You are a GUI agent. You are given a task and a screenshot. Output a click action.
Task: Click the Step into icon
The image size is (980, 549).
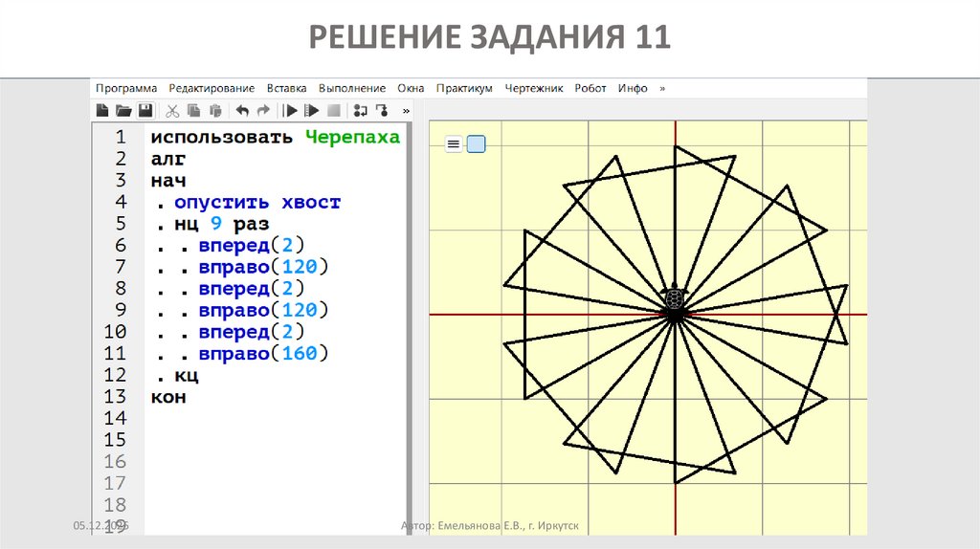(381, 111)
